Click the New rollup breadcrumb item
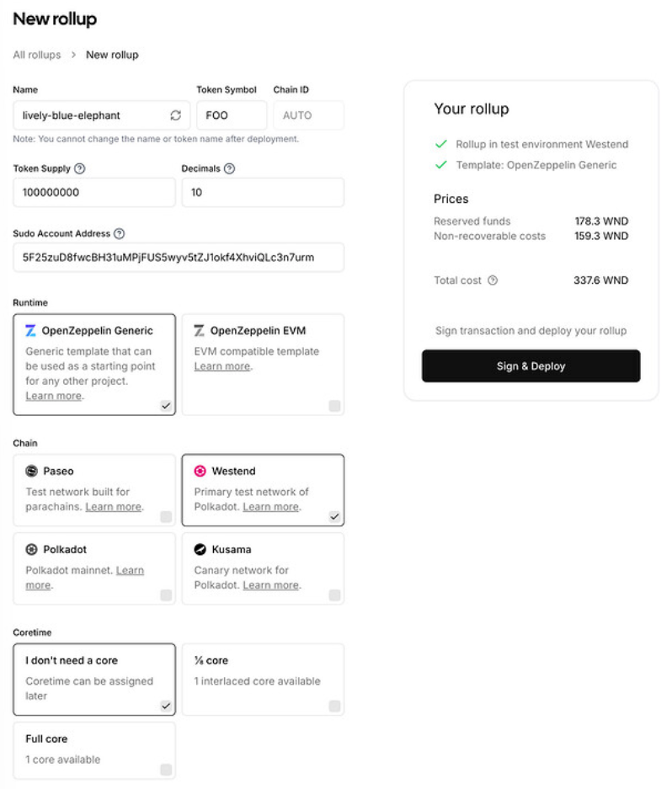672x789 pixels. [112, 55]
